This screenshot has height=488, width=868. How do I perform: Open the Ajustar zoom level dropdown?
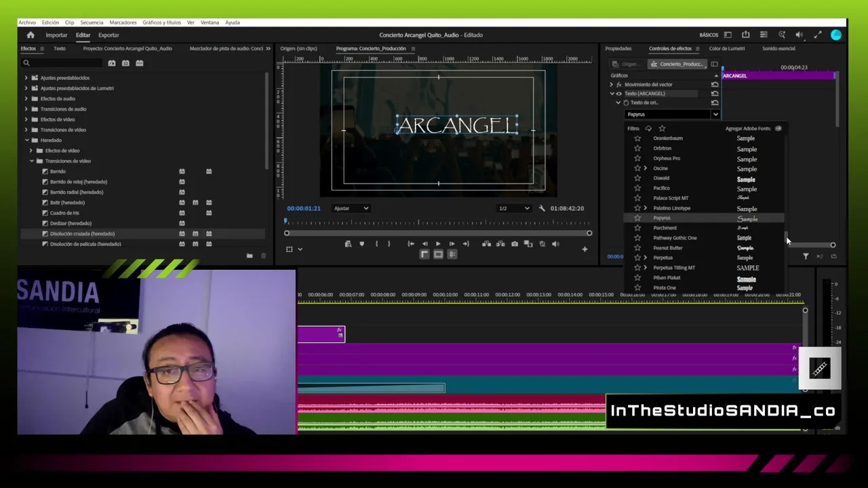(x=351, y=208)
